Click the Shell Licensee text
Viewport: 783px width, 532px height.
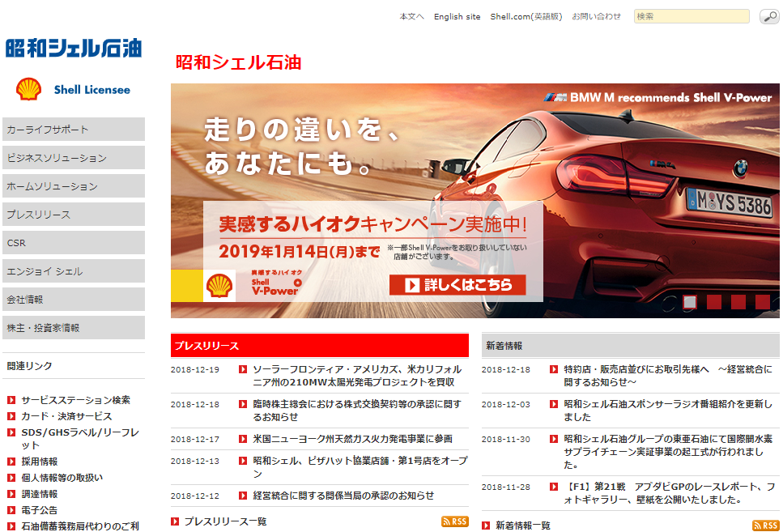(x=91, y=90)
